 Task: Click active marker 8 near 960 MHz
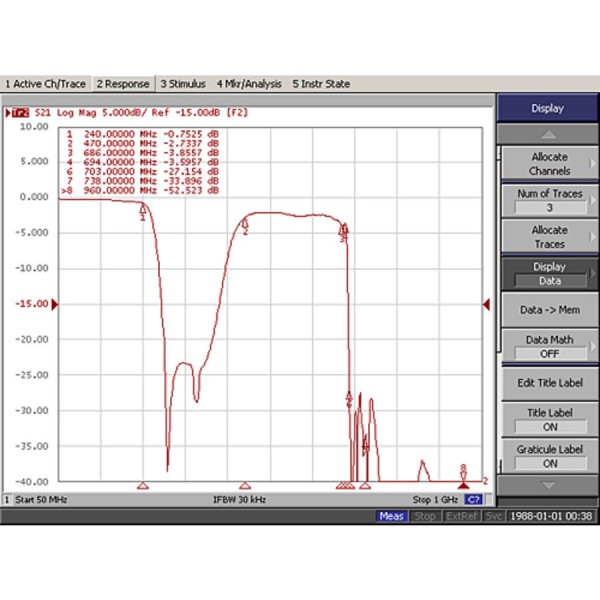[463, 471]
